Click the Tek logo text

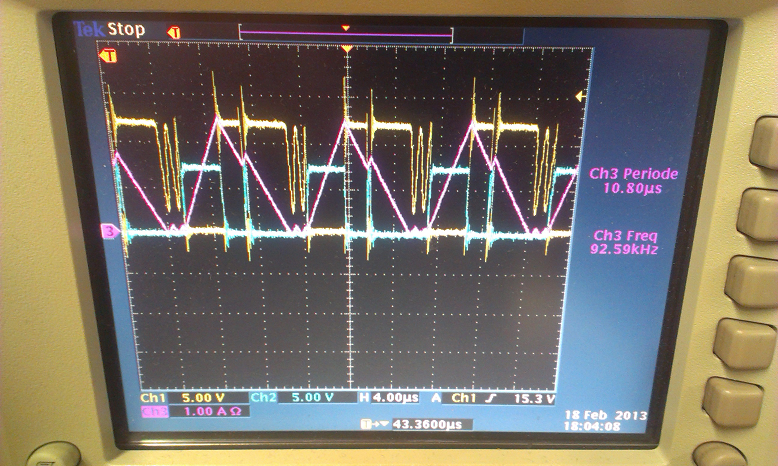[x=89, y=29]
